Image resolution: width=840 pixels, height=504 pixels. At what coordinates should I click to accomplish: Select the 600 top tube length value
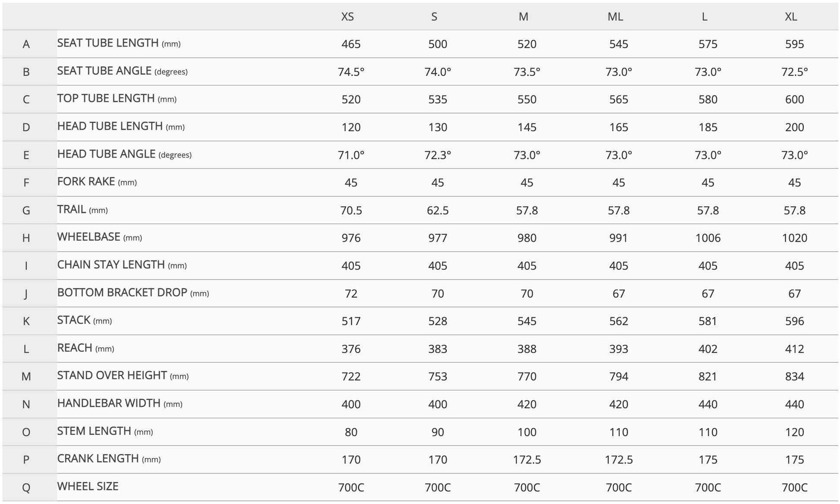794,99
